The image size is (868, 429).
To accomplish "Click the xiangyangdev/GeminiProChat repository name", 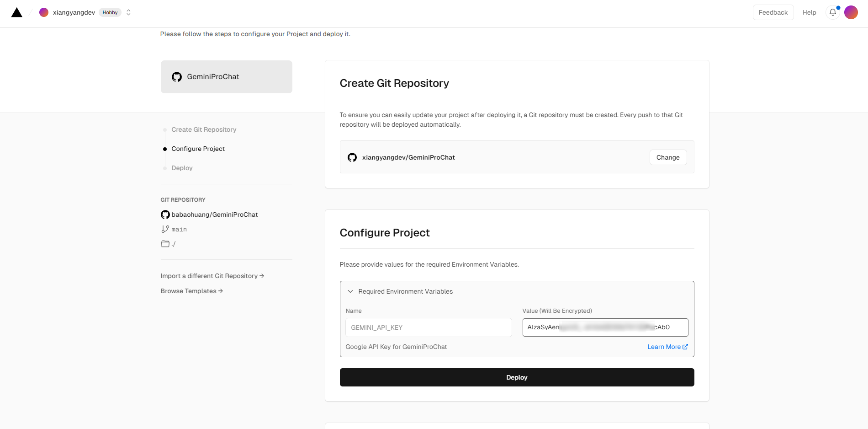I will tap(408, 157).
